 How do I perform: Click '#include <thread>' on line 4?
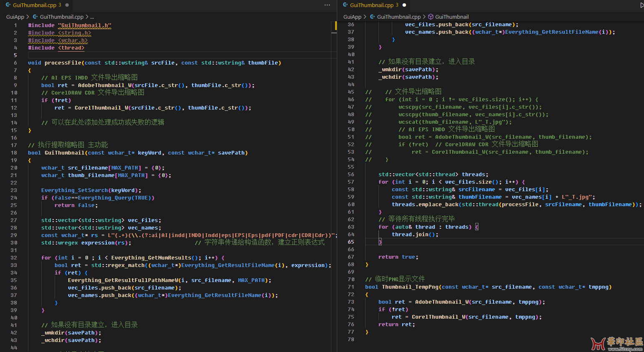click(56, 48)
